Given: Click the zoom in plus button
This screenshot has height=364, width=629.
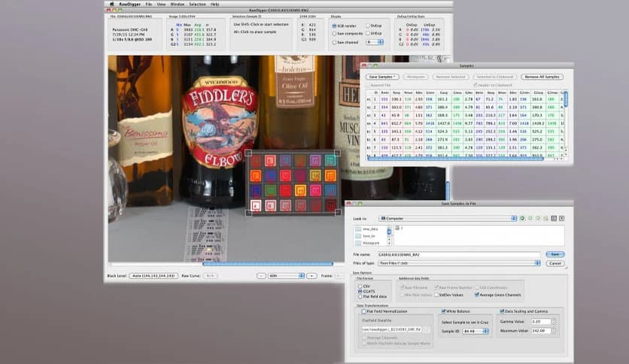Looking at the screenshot, I should pyautogui.click(x=311, y=276).
